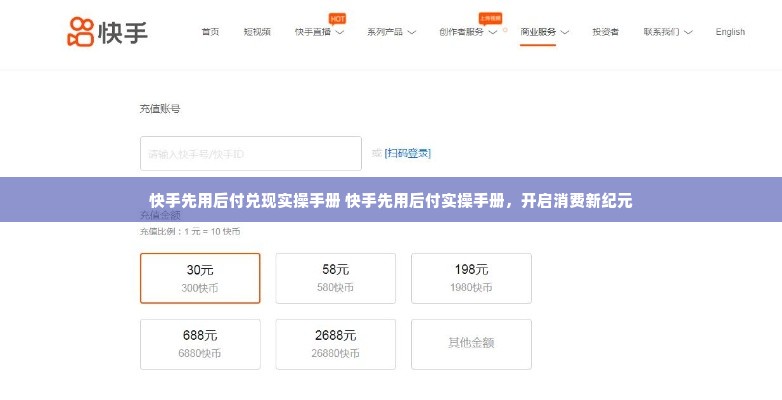Screen dimensions: 782x400
Task: Select the 2688元 26880快币 option
Action: click(x=336, y=345)
